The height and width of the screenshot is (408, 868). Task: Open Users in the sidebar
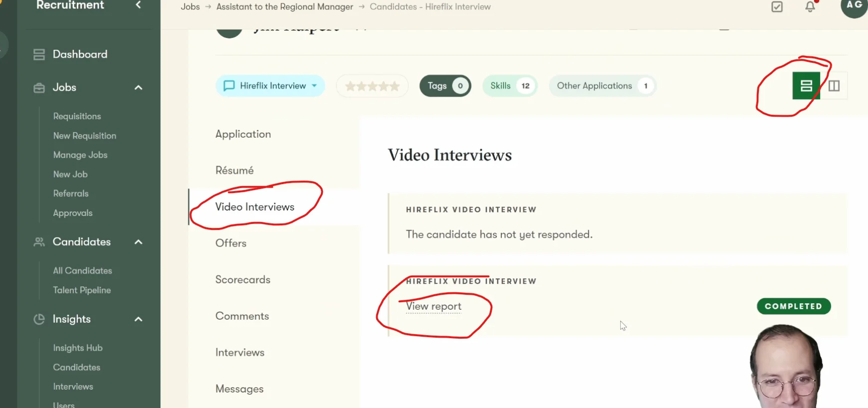coord(64,405)
